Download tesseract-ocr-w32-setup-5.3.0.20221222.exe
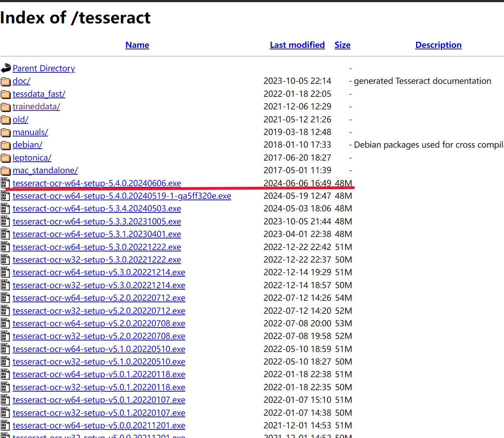This screenshot has width=504, height=438. [x=97, y=260]
